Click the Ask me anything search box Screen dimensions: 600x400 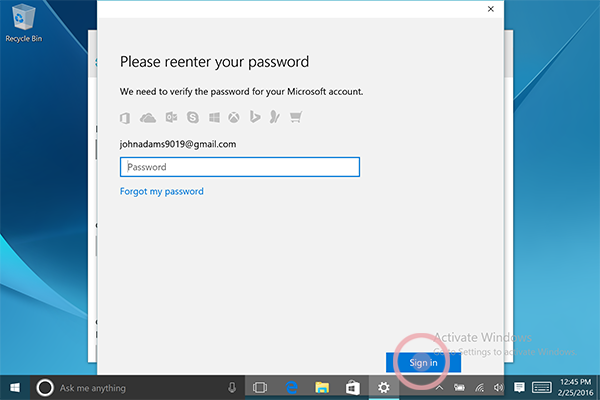pos(138,388)
